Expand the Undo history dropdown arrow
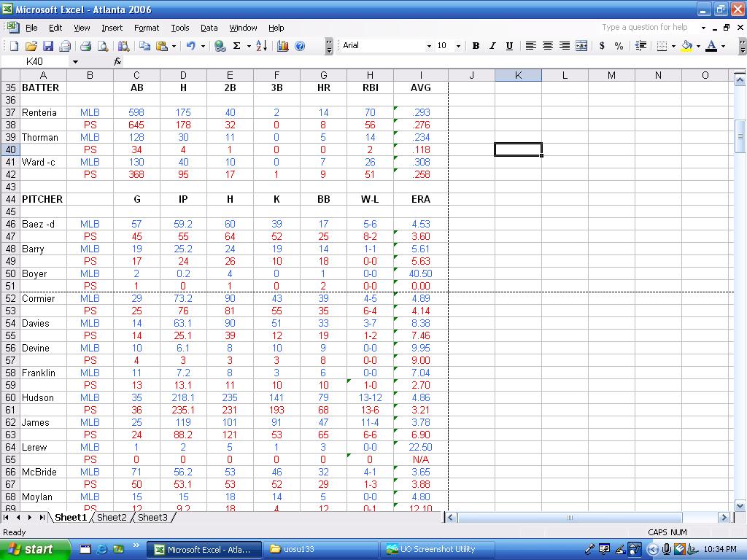Image resolution: width=747 pixels, height=560 pixels. 203,46
